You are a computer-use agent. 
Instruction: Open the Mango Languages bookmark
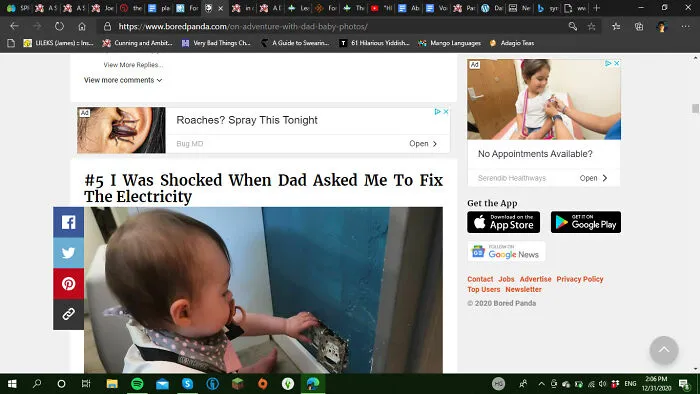pyautogui.click(x=449, y=43)
